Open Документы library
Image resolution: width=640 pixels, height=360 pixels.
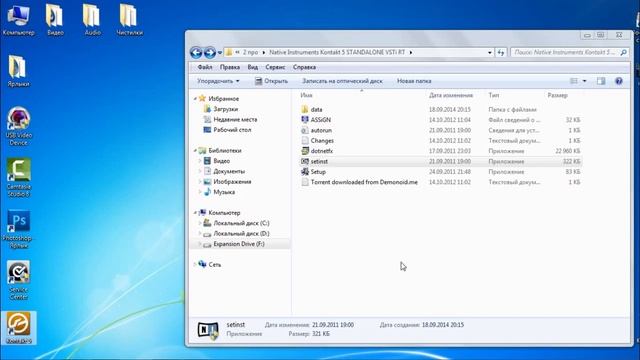[229, 171]
